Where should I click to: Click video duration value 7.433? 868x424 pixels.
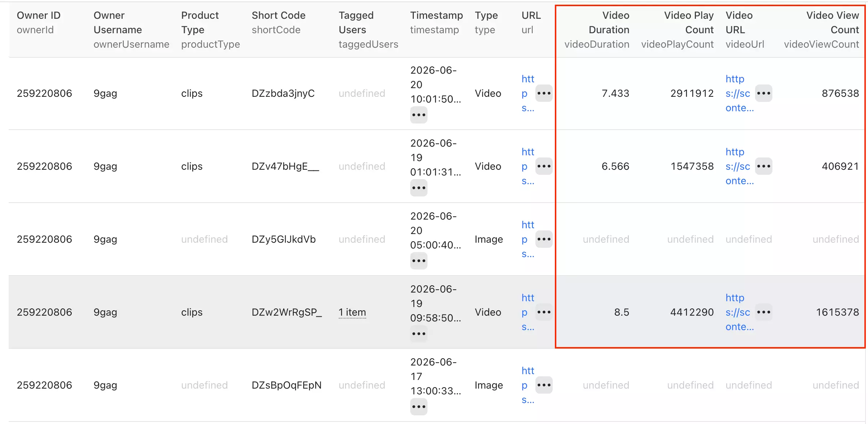615,93
